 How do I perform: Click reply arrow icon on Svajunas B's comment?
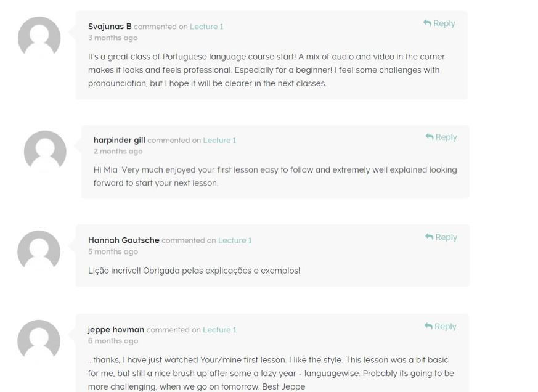coord(427,23)
